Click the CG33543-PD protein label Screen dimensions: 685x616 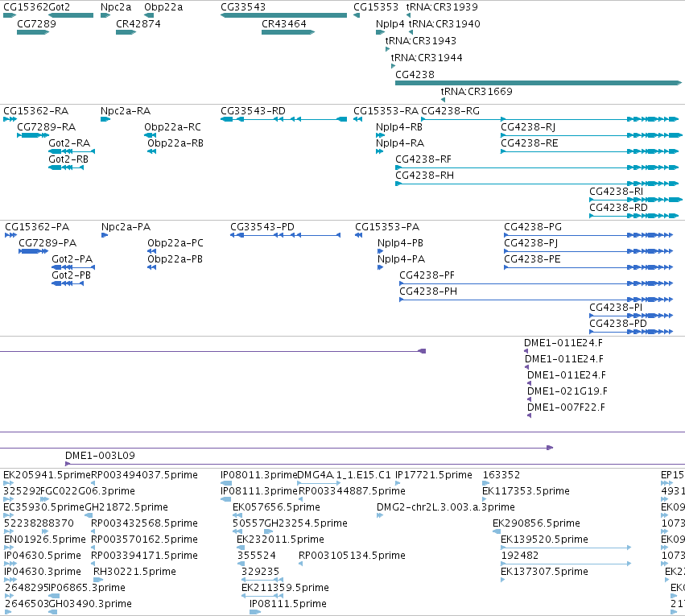(x=262, y=227)
